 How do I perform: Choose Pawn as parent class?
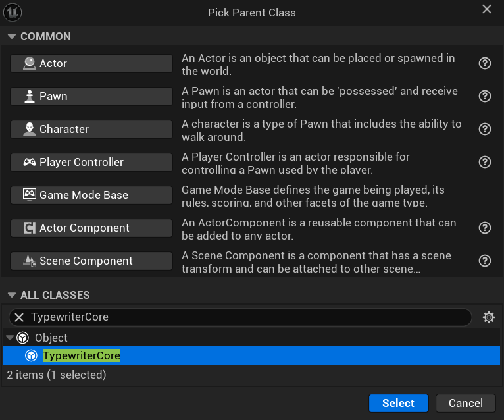91,96
